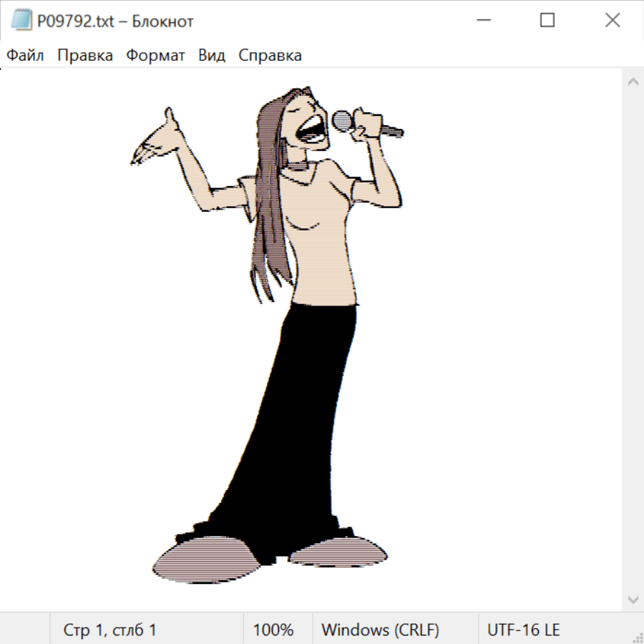Open the Формат menu

point(155,55)
